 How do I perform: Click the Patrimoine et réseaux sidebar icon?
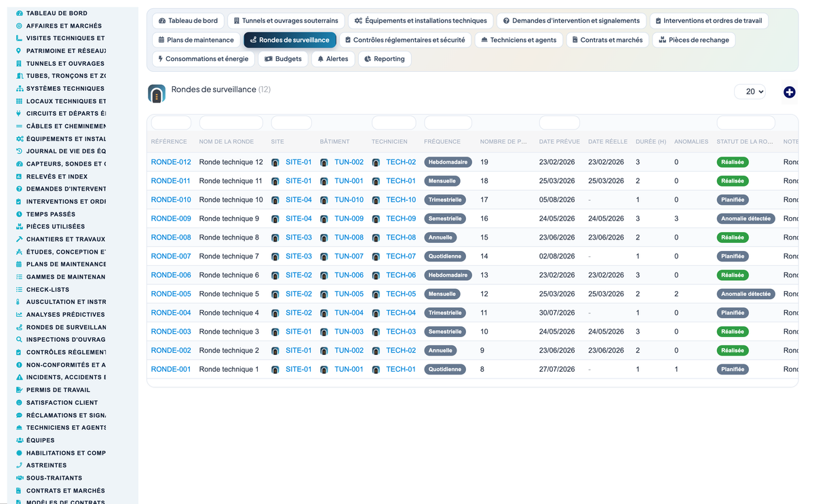pyautogui.click(x=19, y=51)
